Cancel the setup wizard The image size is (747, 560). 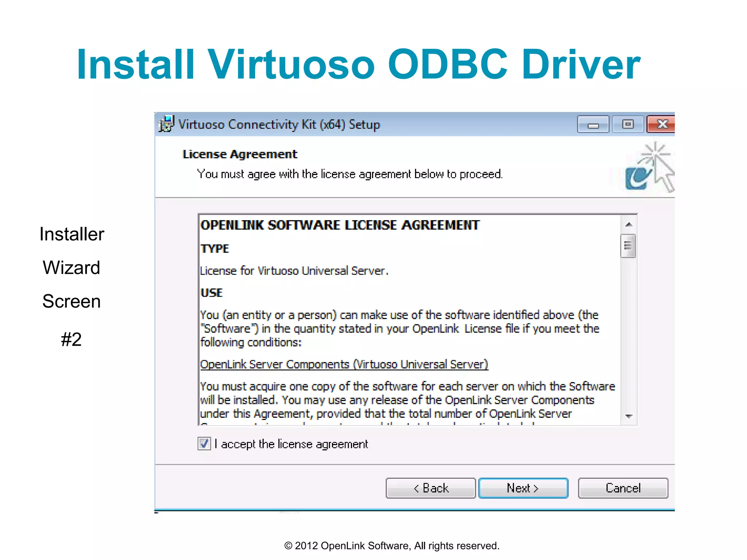pos(623,488)
